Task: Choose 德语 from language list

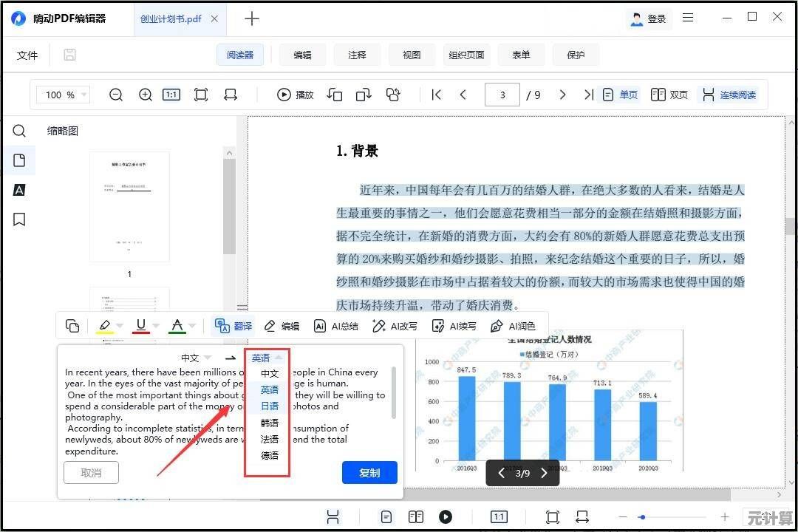Action: tap(269, 455)
